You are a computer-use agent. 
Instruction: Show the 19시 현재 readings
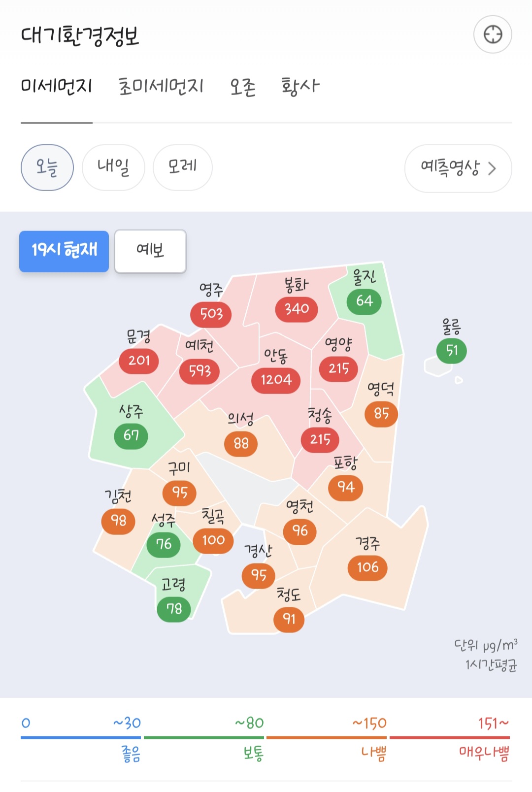[64, 251]
